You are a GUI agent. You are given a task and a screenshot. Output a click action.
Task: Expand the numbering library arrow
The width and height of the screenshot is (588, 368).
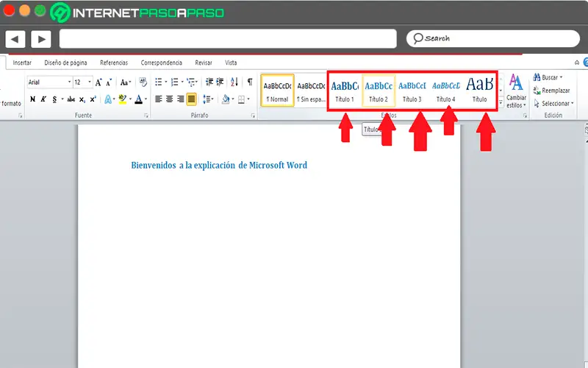182,82
